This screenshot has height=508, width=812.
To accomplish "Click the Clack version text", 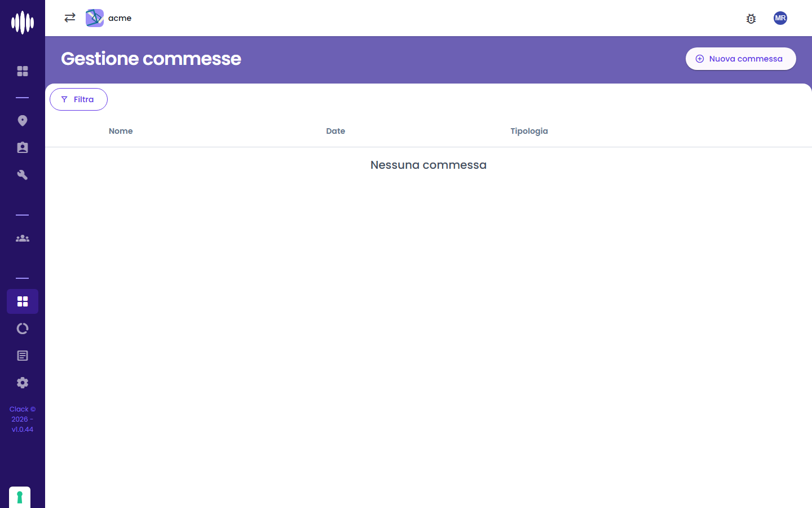I will tap(23, 419).
